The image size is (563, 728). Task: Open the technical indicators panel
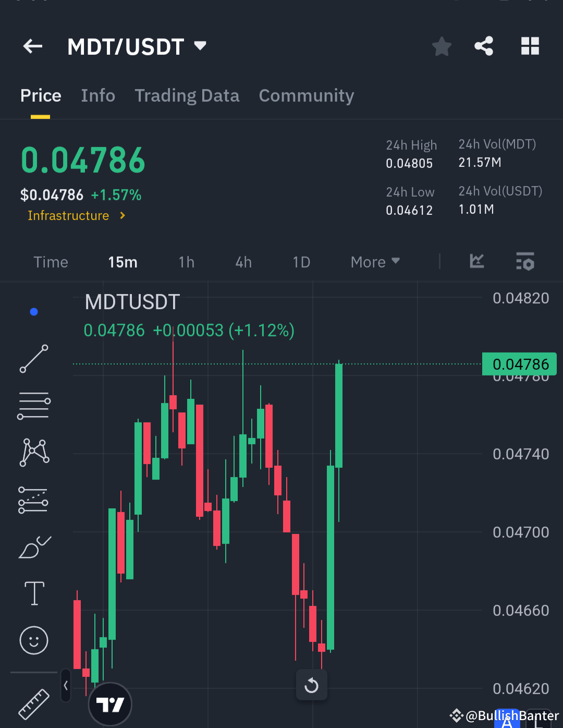tap(476, 262)
